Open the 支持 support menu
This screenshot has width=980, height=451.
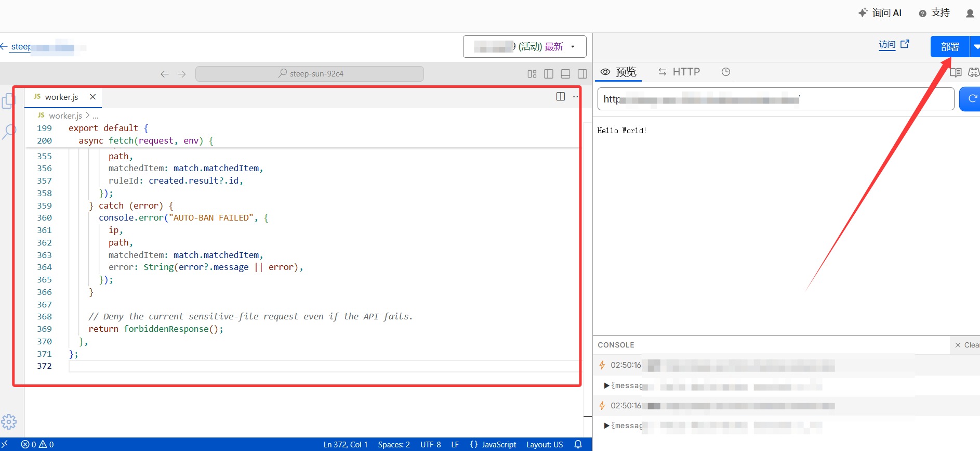pyautogui.click(x=934, y=13)
